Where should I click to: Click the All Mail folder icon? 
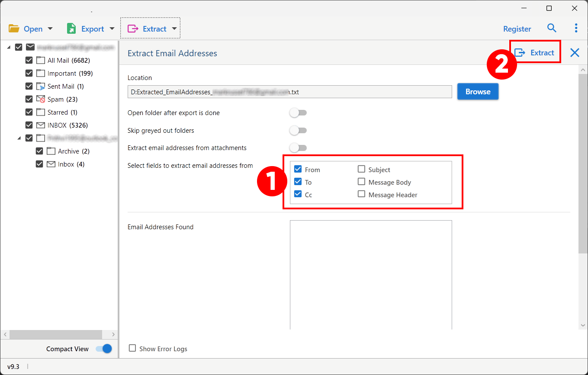click(x=41, y=60)
